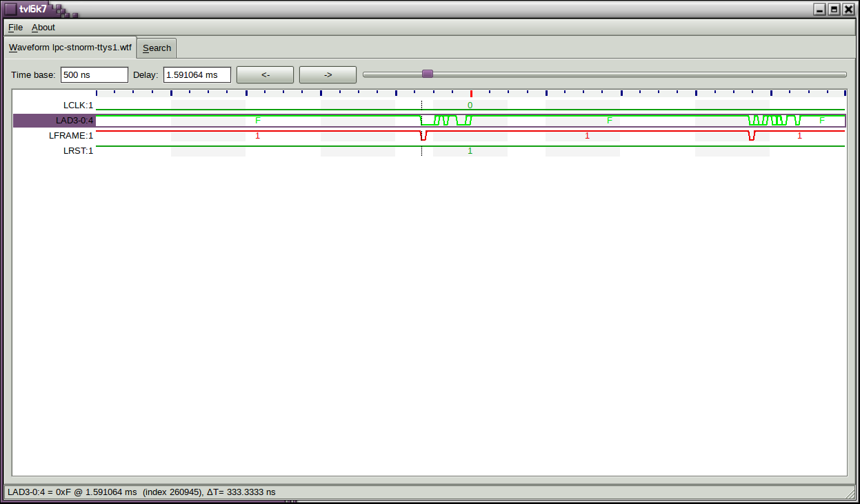The width and height of the screenshot is (860, 504).
Task: Click the 'Time base:' label
Action: click(x=33, y=74)
